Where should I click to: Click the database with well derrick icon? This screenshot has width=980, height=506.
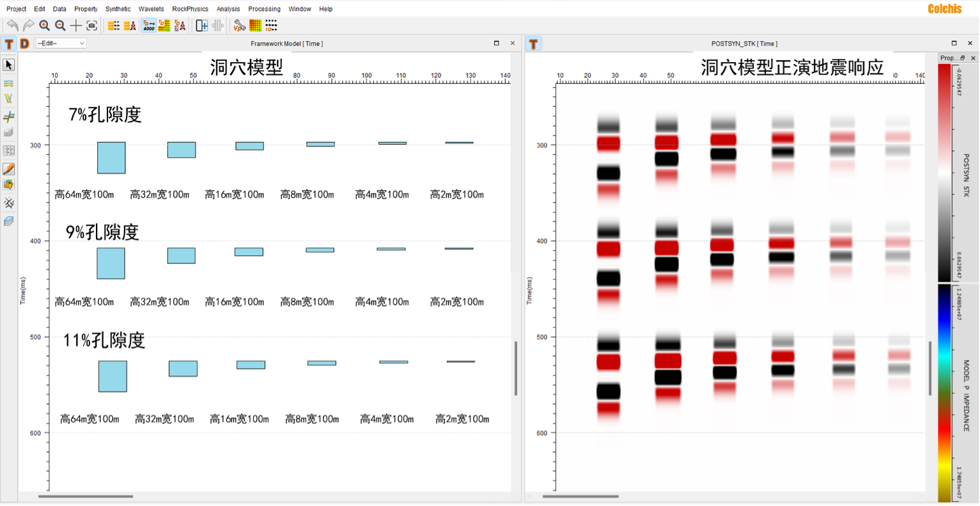tap(130, 26)
